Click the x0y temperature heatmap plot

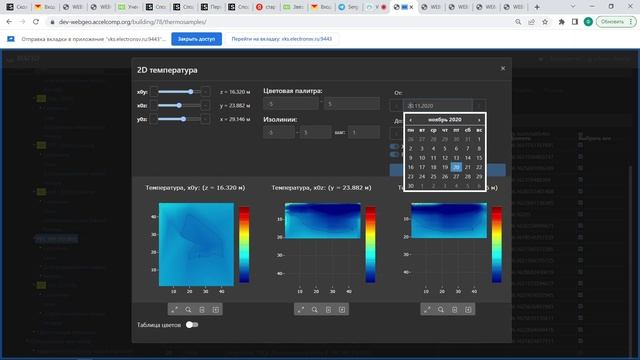coord(196,244)
